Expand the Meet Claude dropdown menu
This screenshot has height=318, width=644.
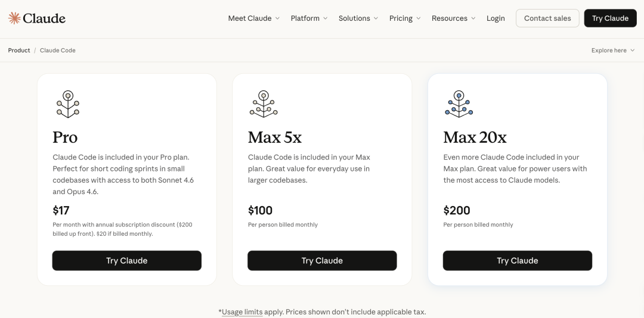pos(253,18)
